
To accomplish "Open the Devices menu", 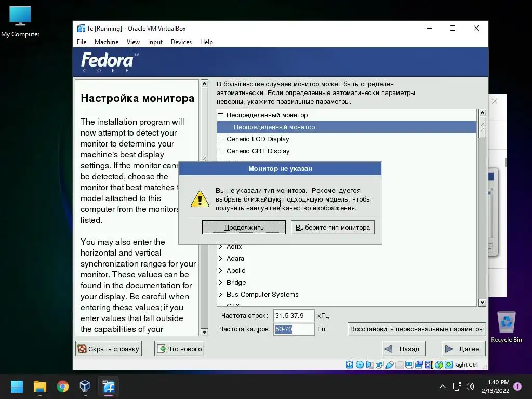I will coord(181,42).
